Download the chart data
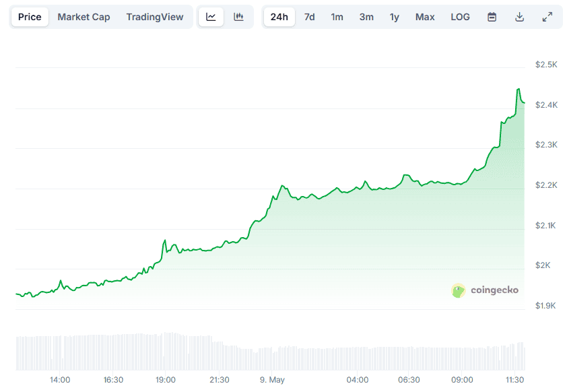The height and width of the screenshot is (392, 567). pyautogui.click(x=520, y=17)
